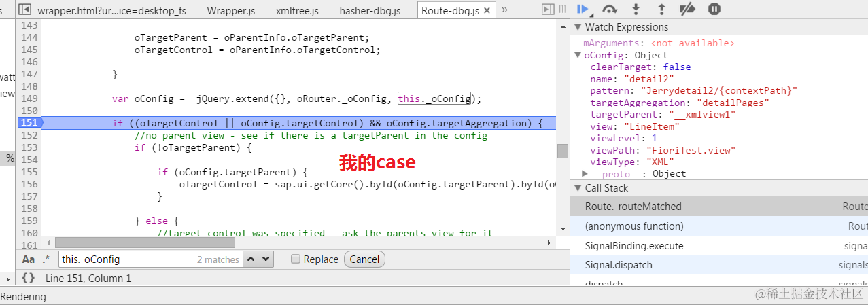Show the file navigator panel icon
Image resolution: width=868 pixels, height=305 pixels.
point(24,10)
